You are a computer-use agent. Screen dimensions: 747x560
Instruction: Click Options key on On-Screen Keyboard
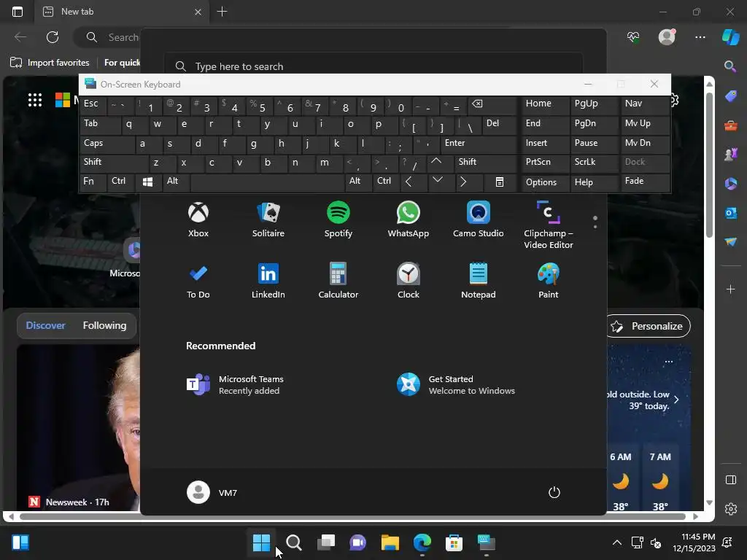(545, 182)
